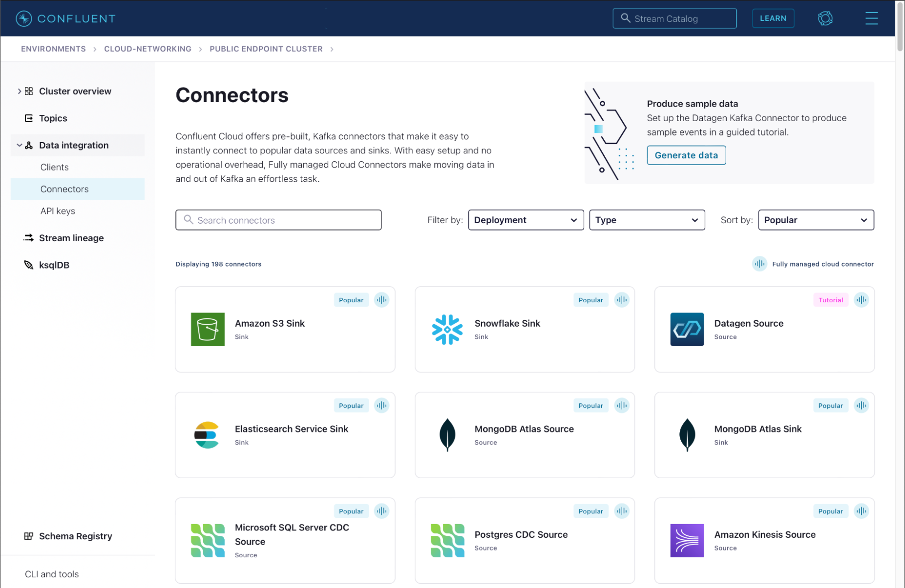
Task: Click the Elasticsearch Service Sink logo
Action: 207,435
